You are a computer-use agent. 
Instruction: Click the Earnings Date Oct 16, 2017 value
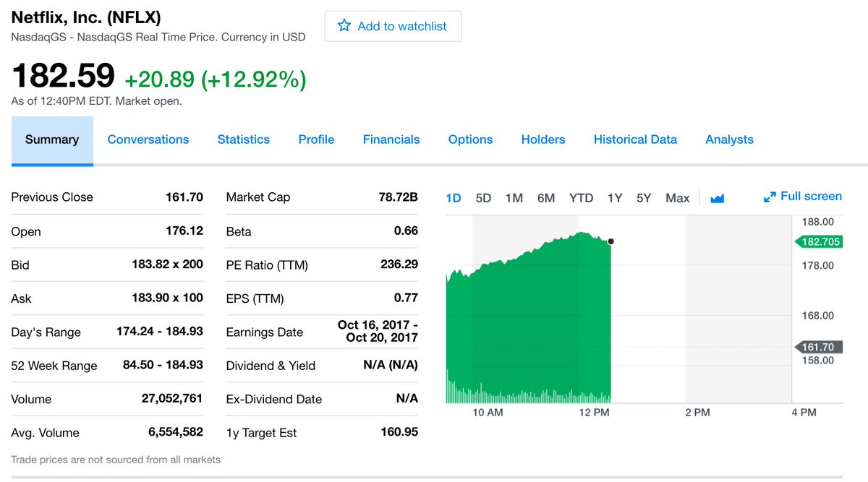pos(378,332)
